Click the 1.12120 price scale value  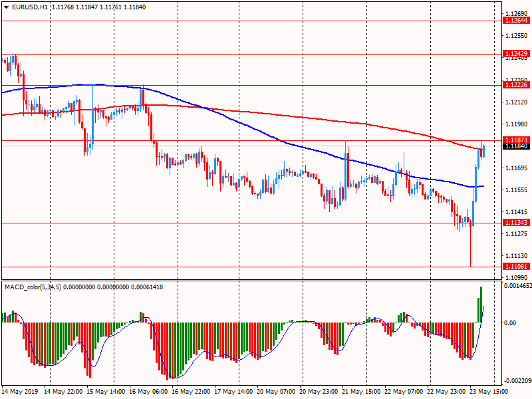pos(517,102)
